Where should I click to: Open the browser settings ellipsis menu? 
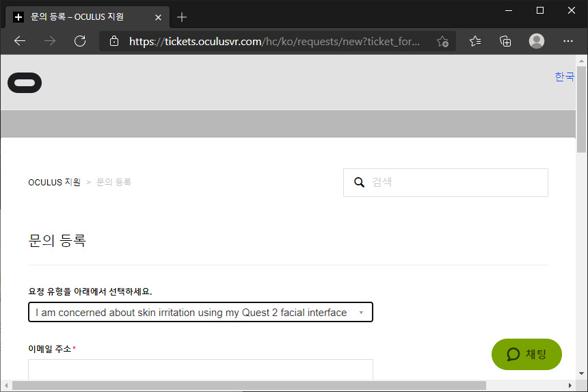click(568, 41)
